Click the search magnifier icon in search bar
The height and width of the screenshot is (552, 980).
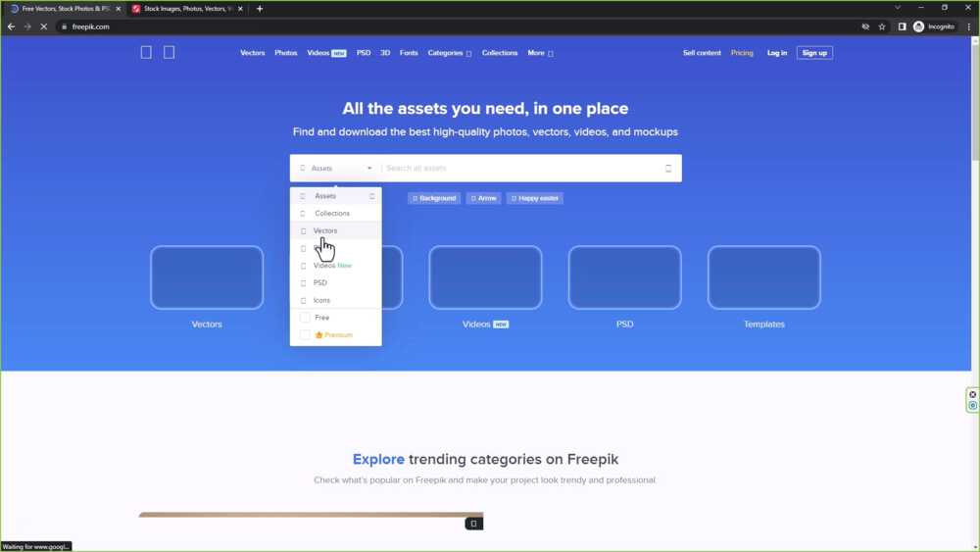[x=668, y=169]
